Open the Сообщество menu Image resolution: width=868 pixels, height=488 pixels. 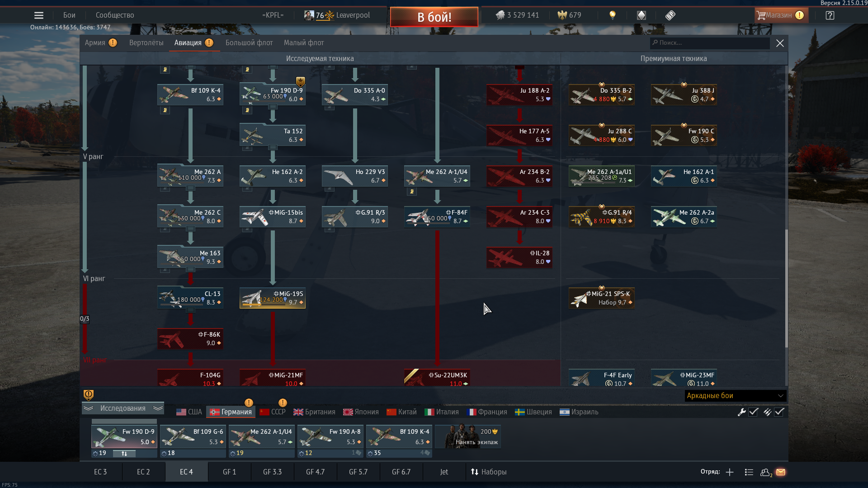click(x=115, y=15)
